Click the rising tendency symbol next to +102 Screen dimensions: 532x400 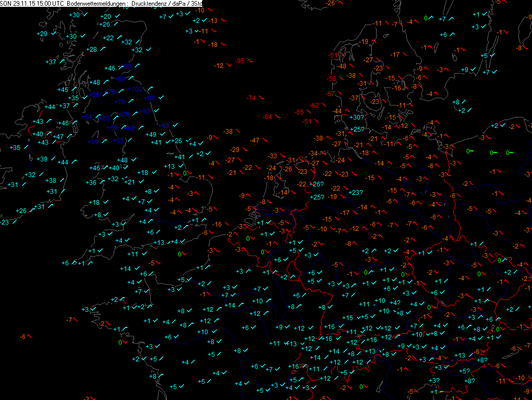pyautogui.click(x=149, y=88)
